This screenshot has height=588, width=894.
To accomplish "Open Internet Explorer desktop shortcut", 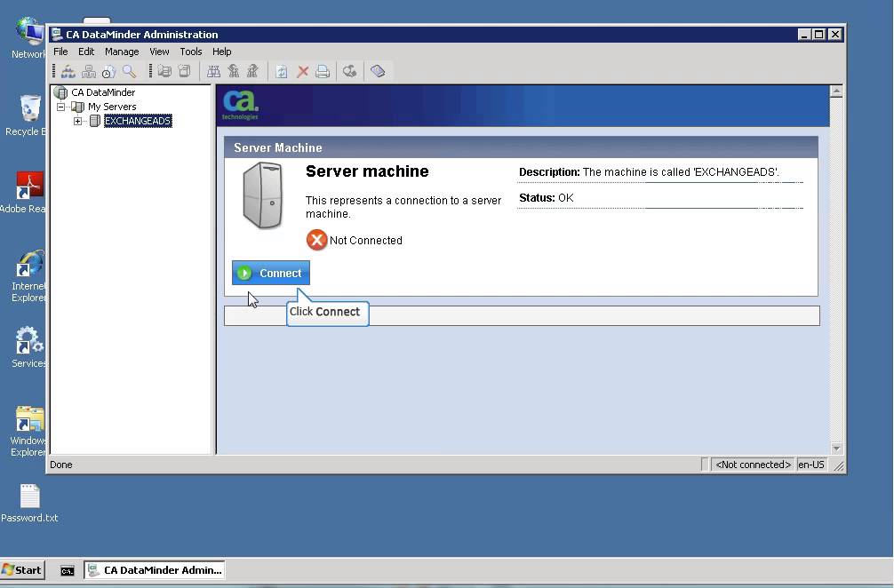I will pyautogui.click(x=28, y=276).
